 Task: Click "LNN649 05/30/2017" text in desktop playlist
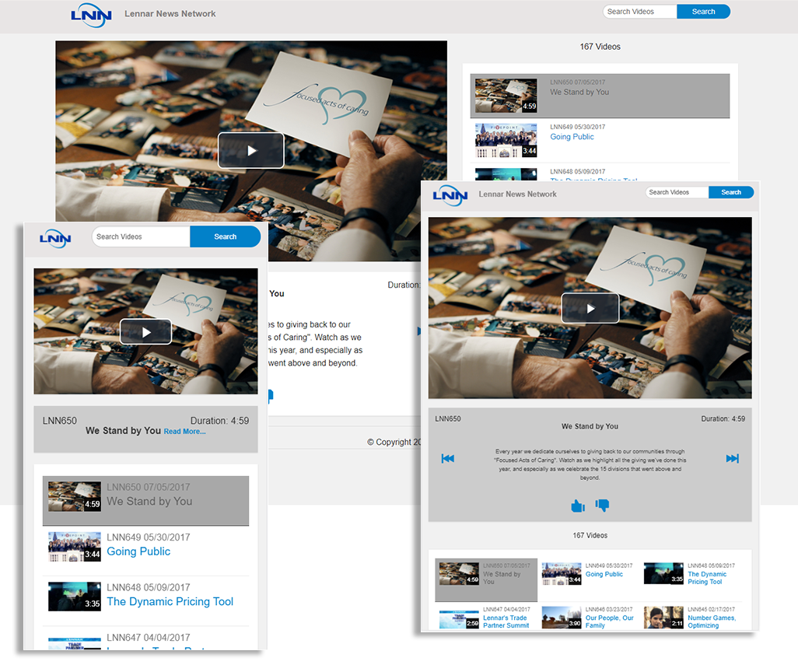pos(578,127)
